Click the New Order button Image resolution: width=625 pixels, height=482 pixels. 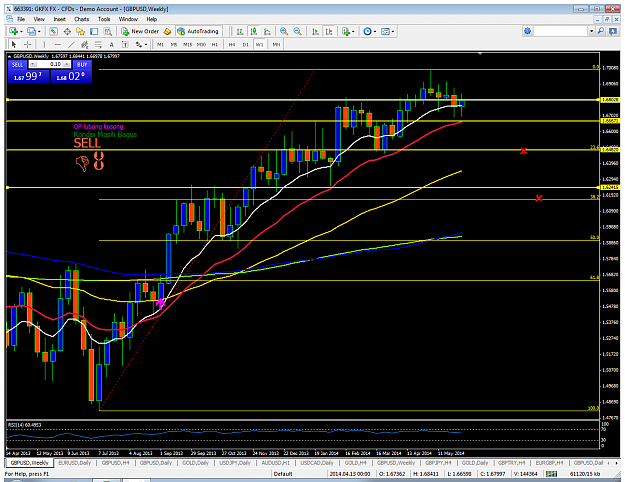click(141, 31)
